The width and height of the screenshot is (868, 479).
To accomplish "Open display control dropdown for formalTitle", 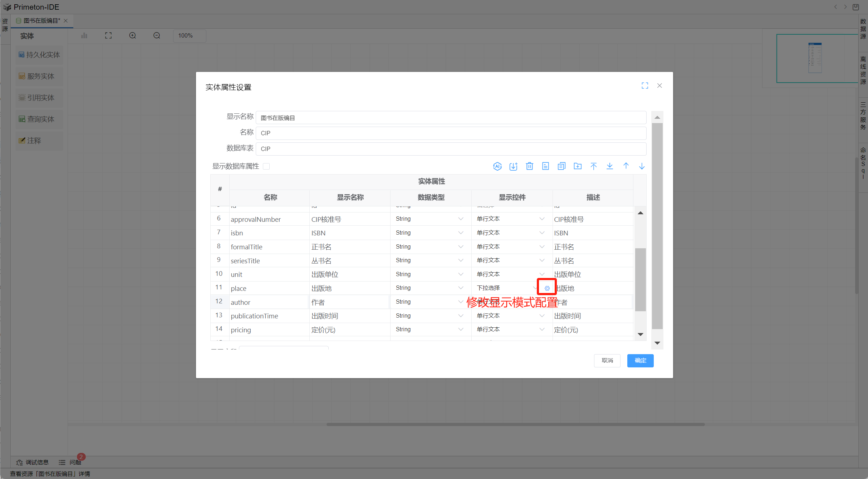I will (x=542, y=246).
